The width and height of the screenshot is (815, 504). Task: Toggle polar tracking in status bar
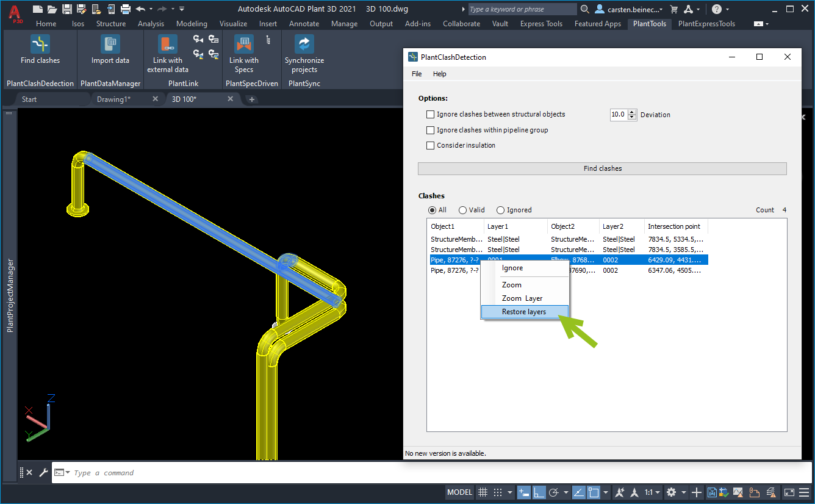click(x=554, y=492)
